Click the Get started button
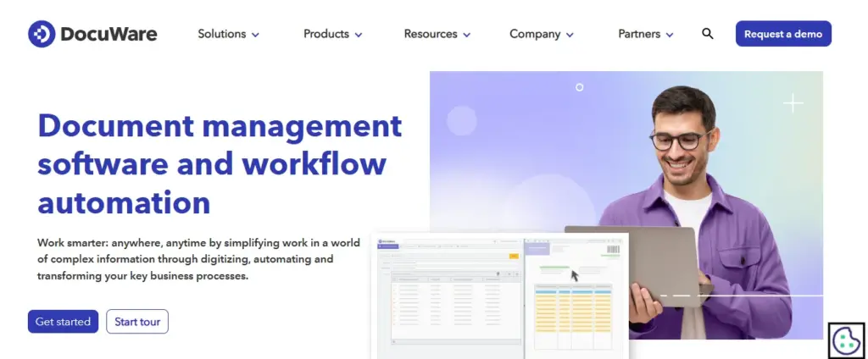Image resolution: width=868 pixels, height=359 pixels. click(63, 322)
